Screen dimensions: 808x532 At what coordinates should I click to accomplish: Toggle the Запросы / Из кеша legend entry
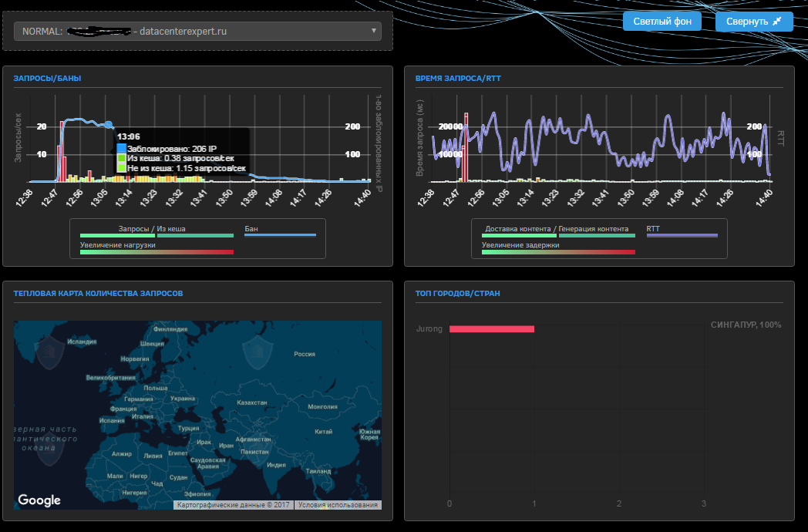pyautogui.click(x=157, y=231)
